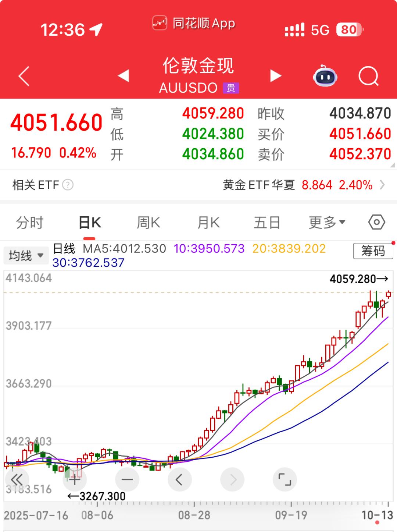Open the 均线 indicator dropdown
The height and width of the screenshot is (532, 397).
(x=26, y=255)
